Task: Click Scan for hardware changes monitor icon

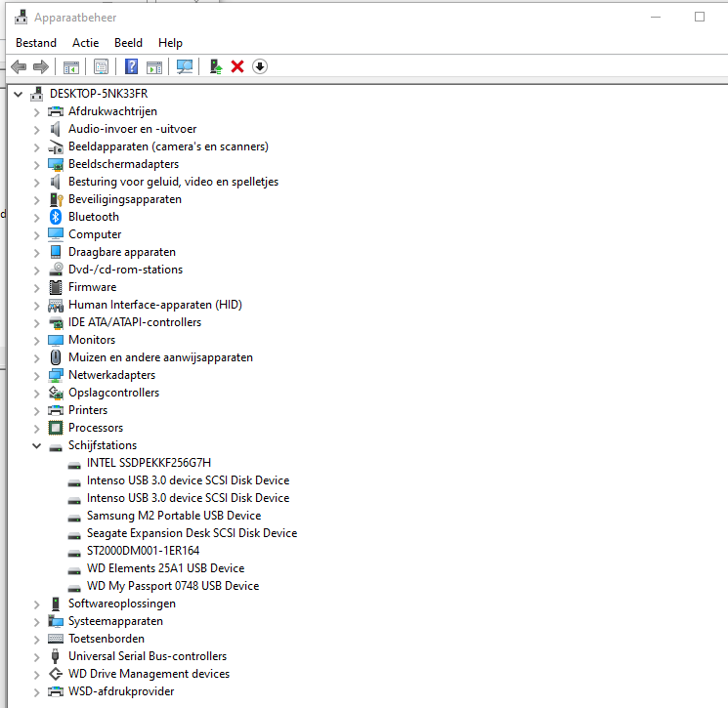Action: (185, 66)
